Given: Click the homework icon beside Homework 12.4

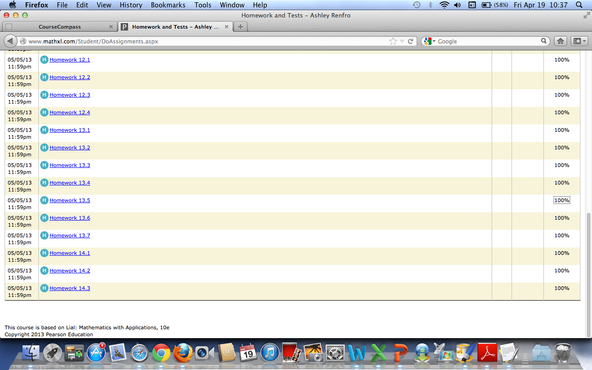Looking at the screenshot, I should coord(44,112).
